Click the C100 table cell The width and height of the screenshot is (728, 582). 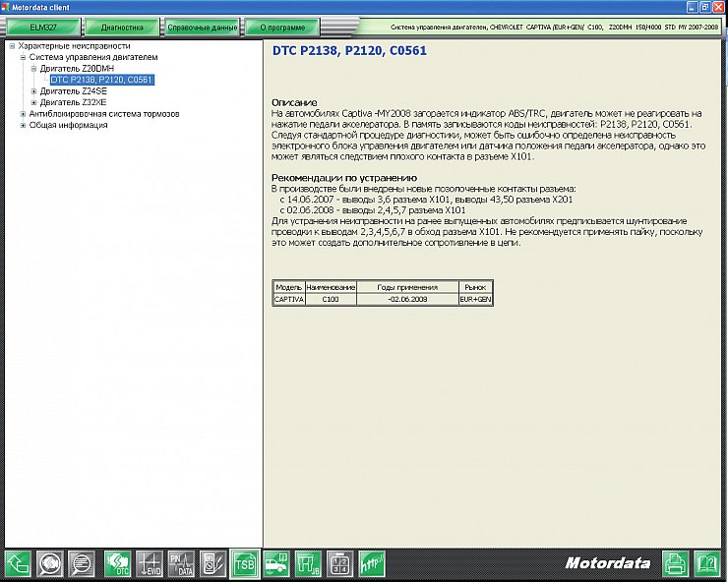tap(331, 299)
